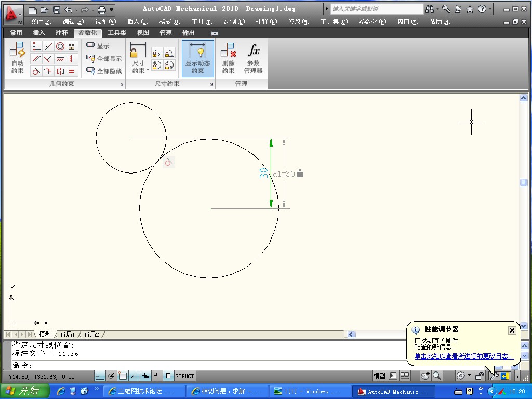The height and width of the screenshot is (399, 532).
Task: Apply the Symmetric geometric constraint
Action: (60, 71)
